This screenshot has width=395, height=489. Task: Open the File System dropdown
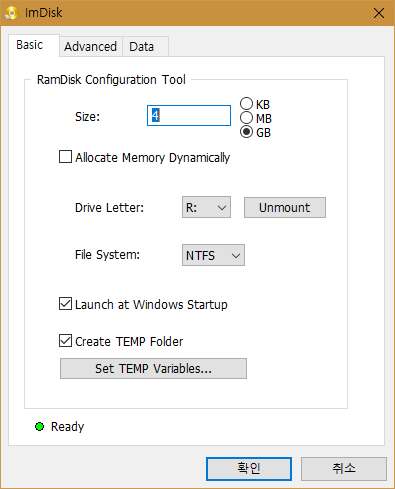pos(213,255)
